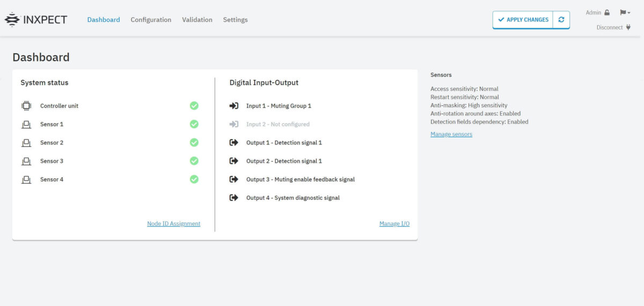Select the Output 3 muting enable feedback entry

click(300, 179)
